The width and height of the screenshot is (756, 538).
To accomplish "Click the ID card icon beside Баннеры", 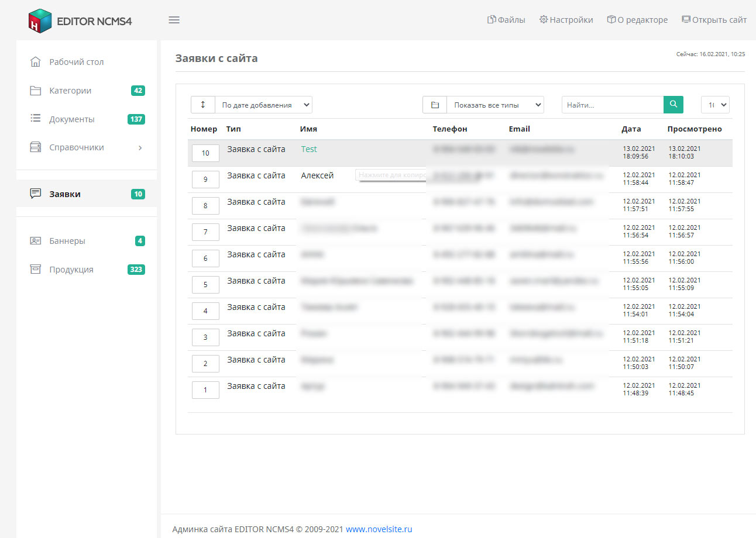I will click(36, 240).
